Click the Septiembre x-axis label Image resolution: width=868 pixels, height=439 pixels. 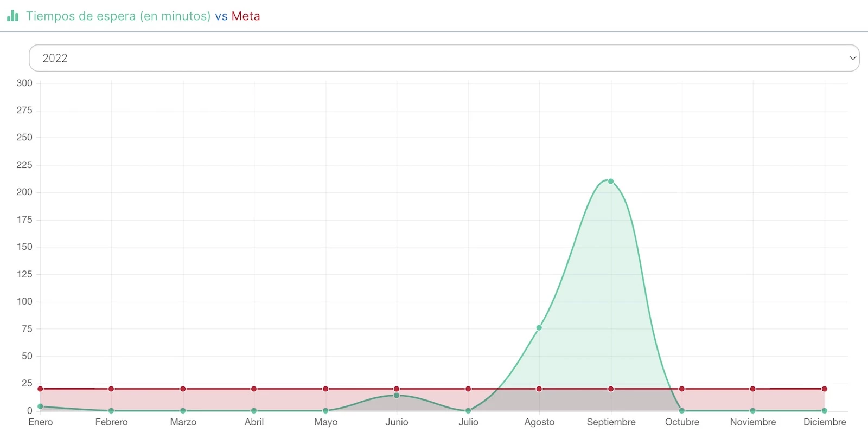[x=611, y=422]
